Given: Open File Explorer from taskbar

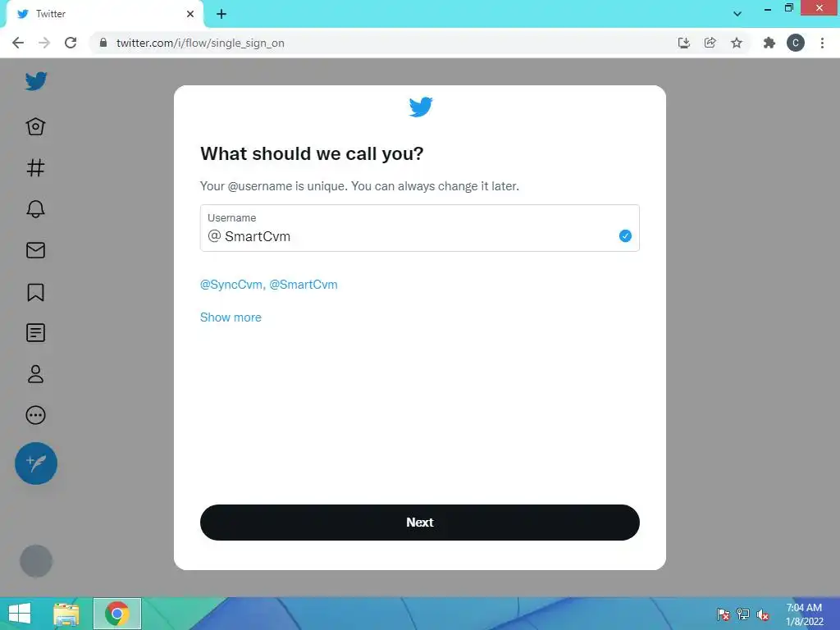Looking at the screenshot, I should [66, 614].
